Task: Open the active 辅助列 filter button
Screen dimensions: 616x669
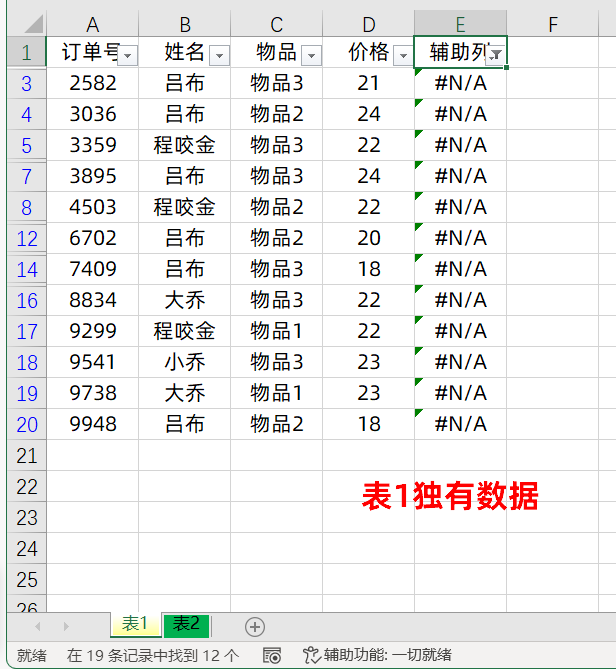Action: coord(495,55)
